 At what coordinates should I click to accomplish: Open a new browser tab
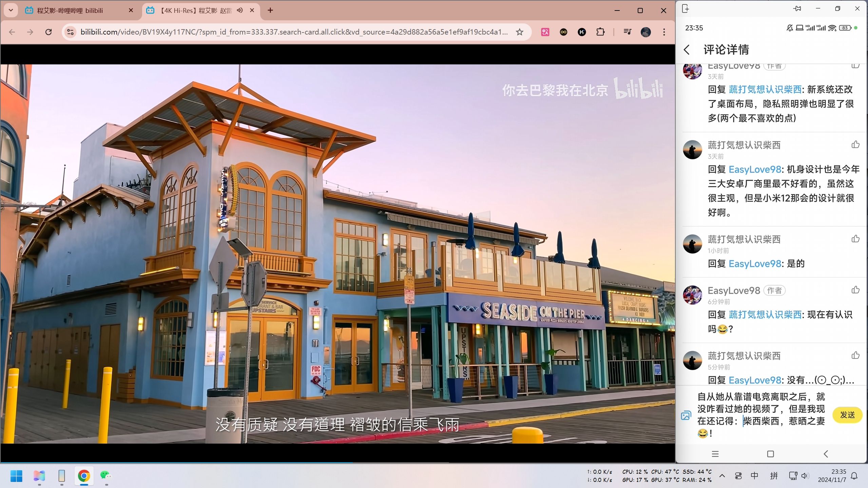click(x=270, y=10)
